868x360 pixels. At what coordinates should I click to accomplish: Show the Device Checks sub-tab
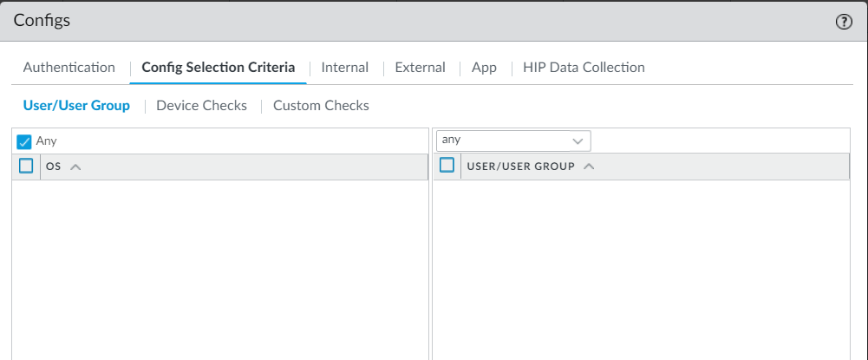coord(201,105)
